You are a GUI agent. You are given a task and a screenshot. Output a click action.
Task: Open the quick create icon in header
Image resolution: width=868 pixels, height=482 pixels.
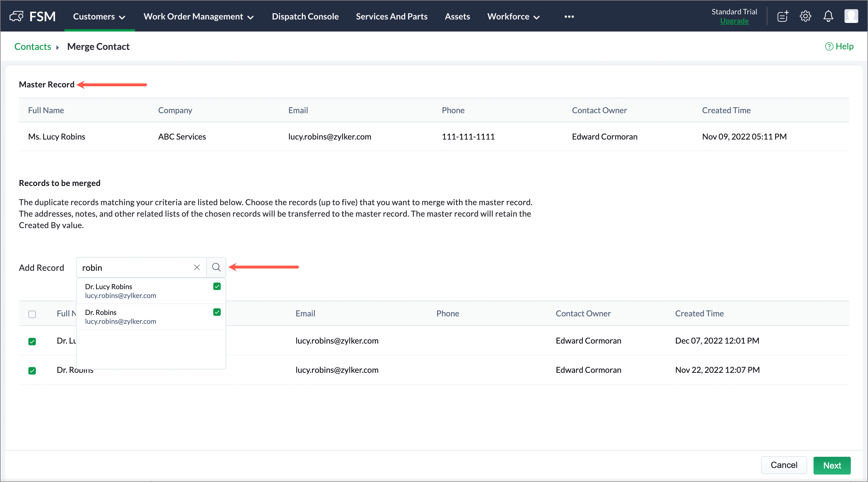click(783, 16)
